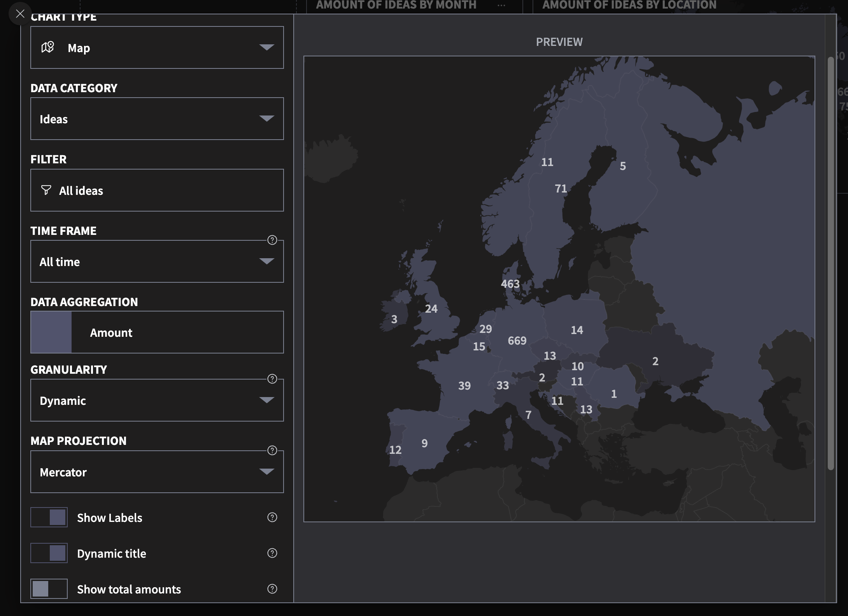Disable the Dynamic title switch
Viewport: 848px width, 616px height.
click(49, 553)
